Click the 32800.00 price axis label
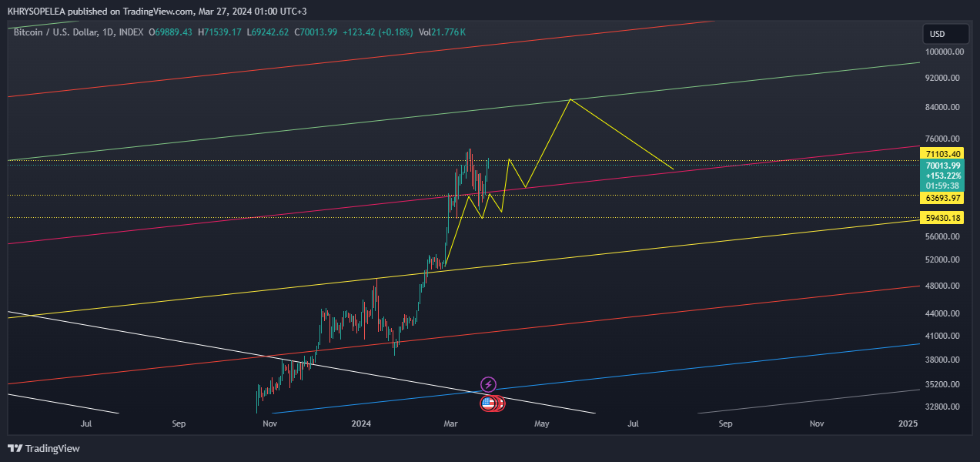Viewport: 980px width, 462px height. point(944,407)
